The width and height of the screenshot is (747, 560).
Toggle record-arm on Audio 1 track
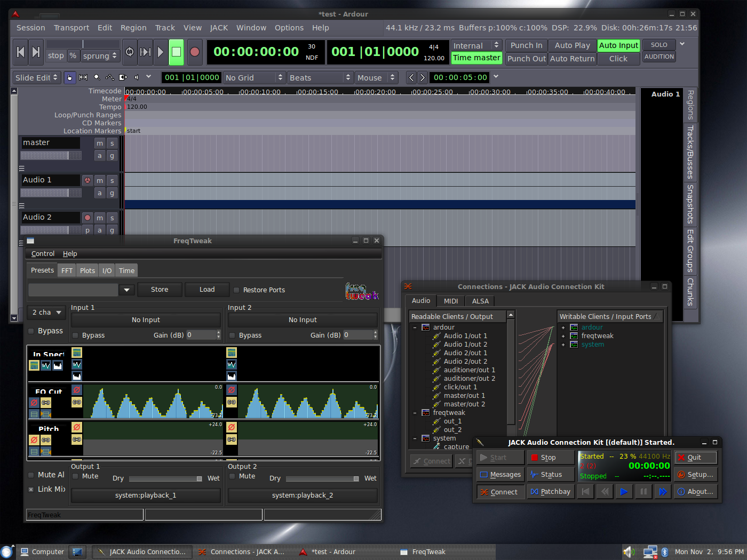tap(88, 180)
